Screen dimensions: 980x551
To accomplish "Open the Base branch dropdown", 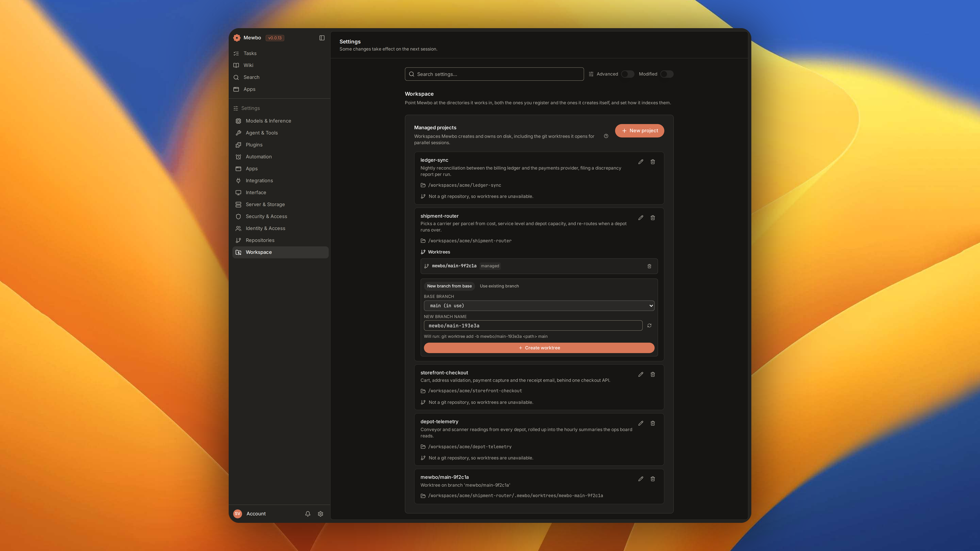I will pyautogui.click(x=539, y=306).
